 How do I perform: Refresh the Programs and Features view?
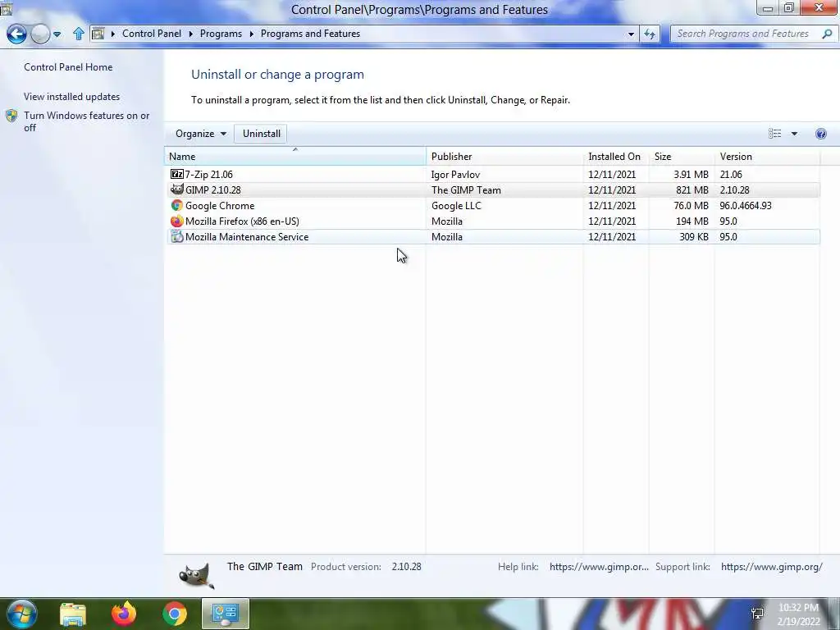point(650,34)
